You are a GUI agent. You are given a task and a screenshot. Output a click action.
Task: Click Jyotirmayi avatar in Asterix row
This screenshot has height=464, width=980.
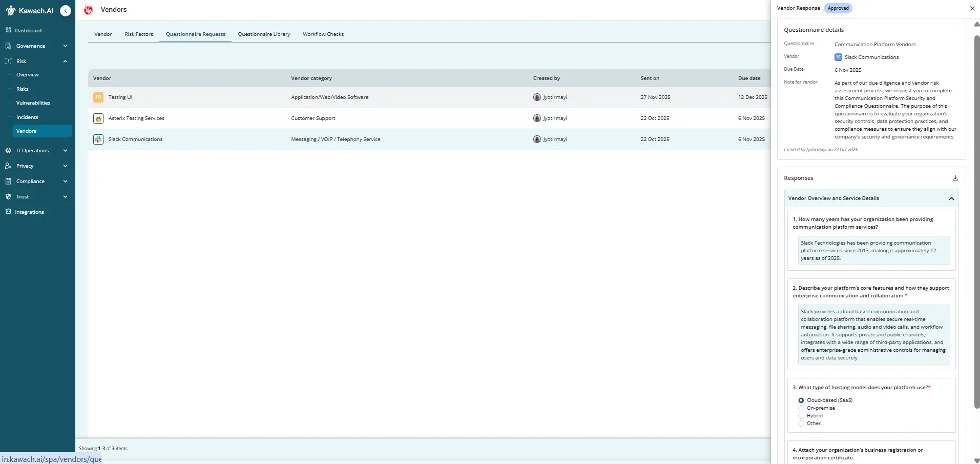tap(537, 118)
